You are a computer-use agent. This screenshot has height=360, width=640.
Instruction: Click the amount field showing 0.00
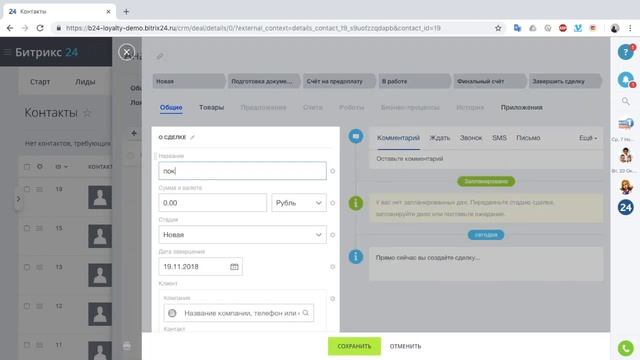pos(213,203)
